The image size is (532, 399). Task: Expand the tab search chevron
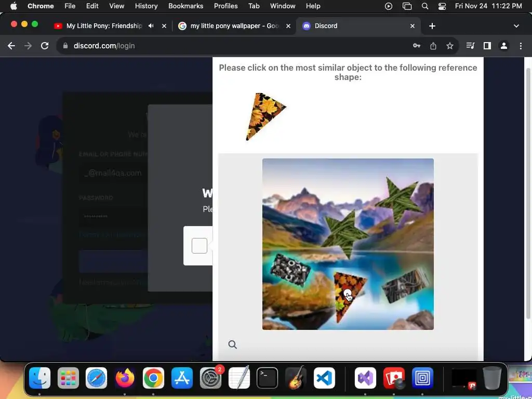516,26
